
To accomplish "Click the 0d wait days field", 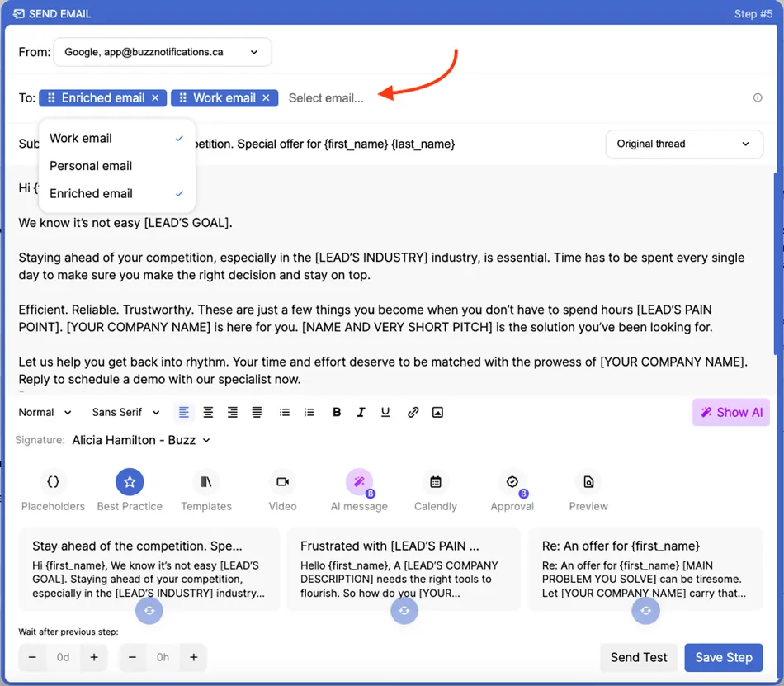I will pyautogui.click(x=63, y=657).
